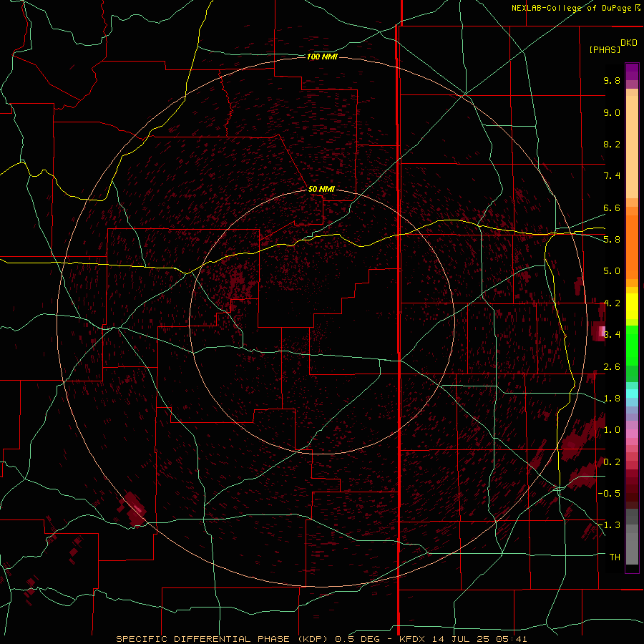Viewport: 644px width, 644px height.
Task: Click the storm cell on southwest 100 NMI ring
Action: tap(135, 509)
